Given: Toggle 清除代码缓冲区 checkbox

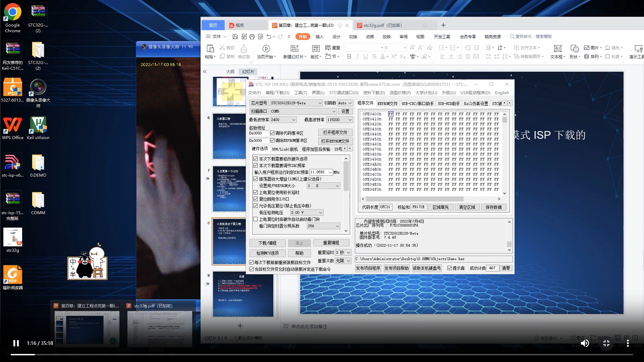Looking at the screenshot, I should point(272,133).
